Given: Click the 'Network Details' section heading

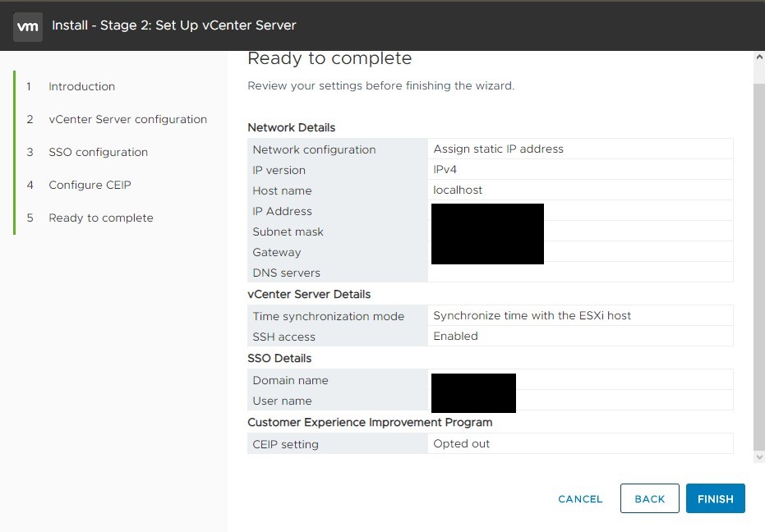Looking at the screenshot, I should 291,127.
